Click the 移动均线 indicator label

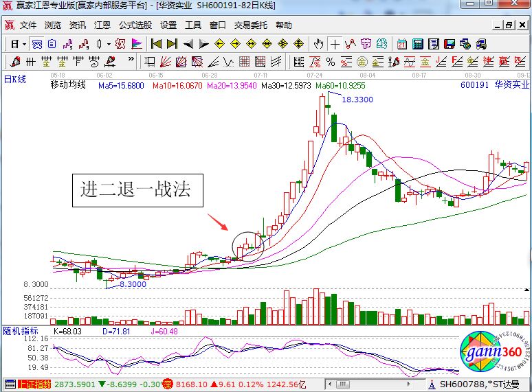(x=68, y=85)
